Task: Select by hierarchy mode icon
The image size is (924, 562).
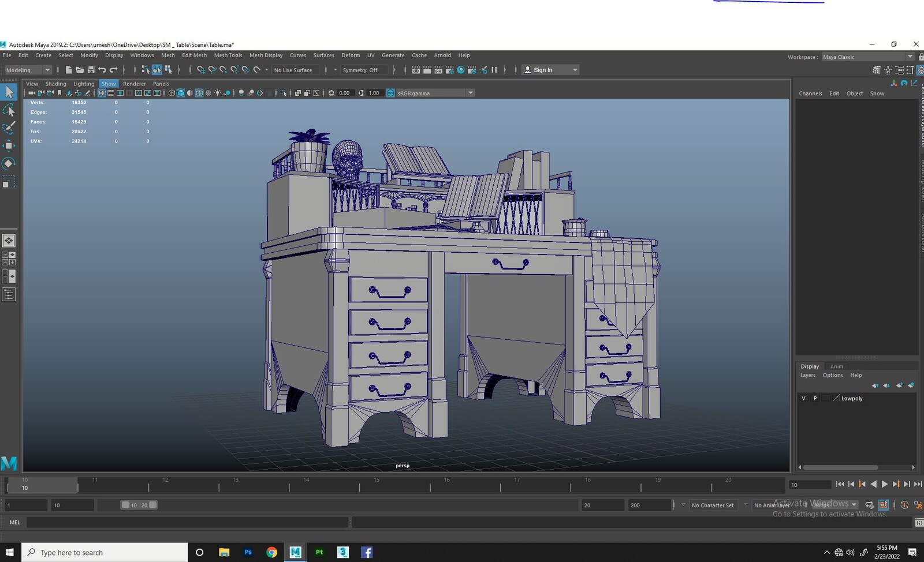Action: (146, 70)
